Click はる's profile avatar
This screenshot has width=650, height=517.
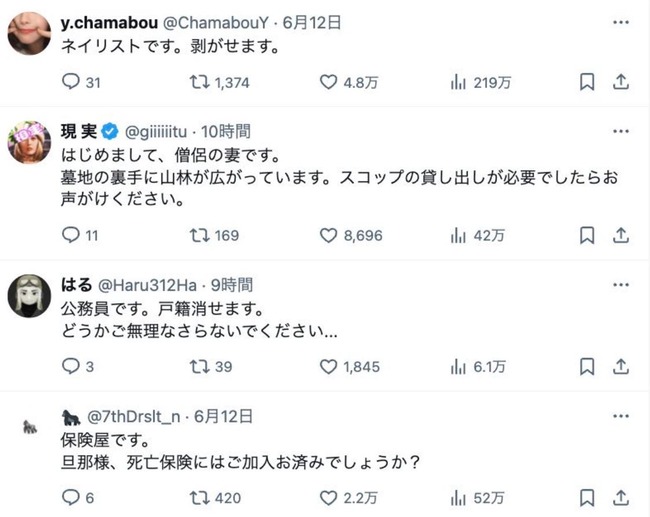point(30,295)
